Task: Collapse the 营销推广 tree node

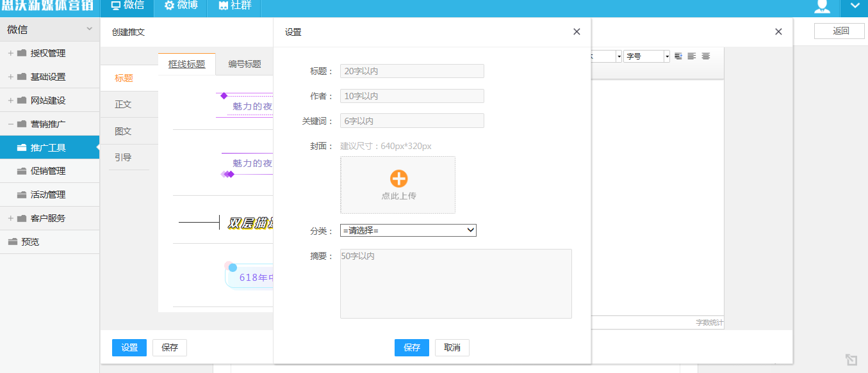Action: tap(11, 124)
